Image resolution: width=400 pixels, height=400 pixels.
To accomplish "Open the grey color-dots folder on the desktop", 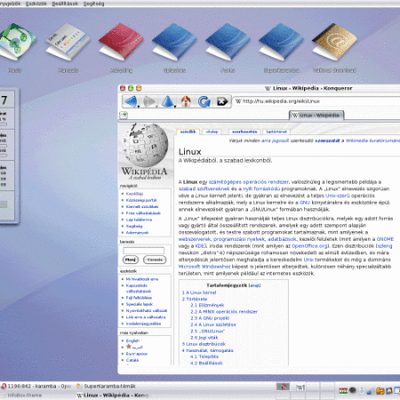I will tap(68, 41).
